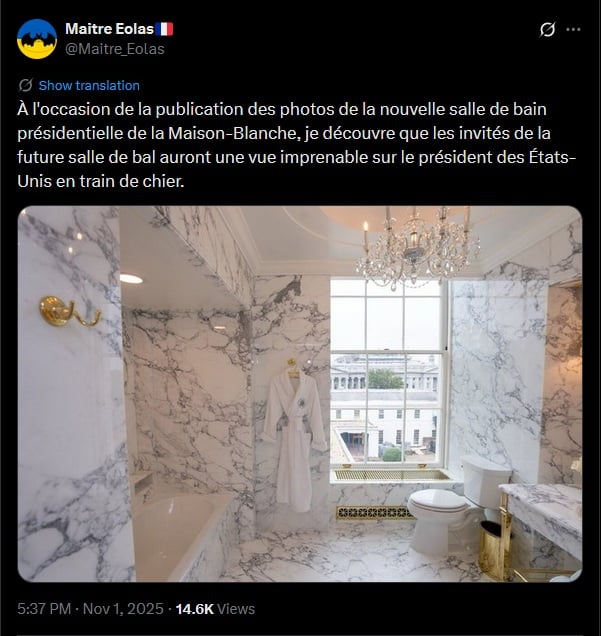601x636 pixels.
Task: Click the chandelier in the photo
Action: coord(417,247)
